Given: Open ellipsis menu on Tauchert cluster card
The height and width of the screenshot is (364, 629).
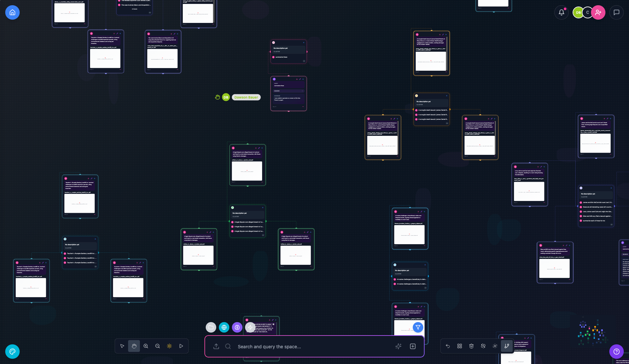Looking at the screenshot, I should [96, 266].
